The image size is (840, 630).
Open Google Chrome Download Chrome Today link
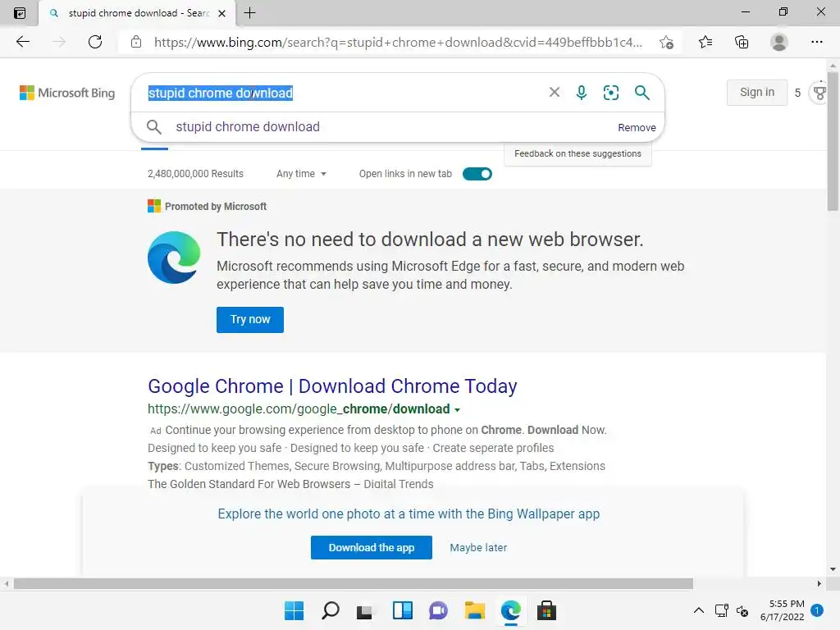click(332, 386)
